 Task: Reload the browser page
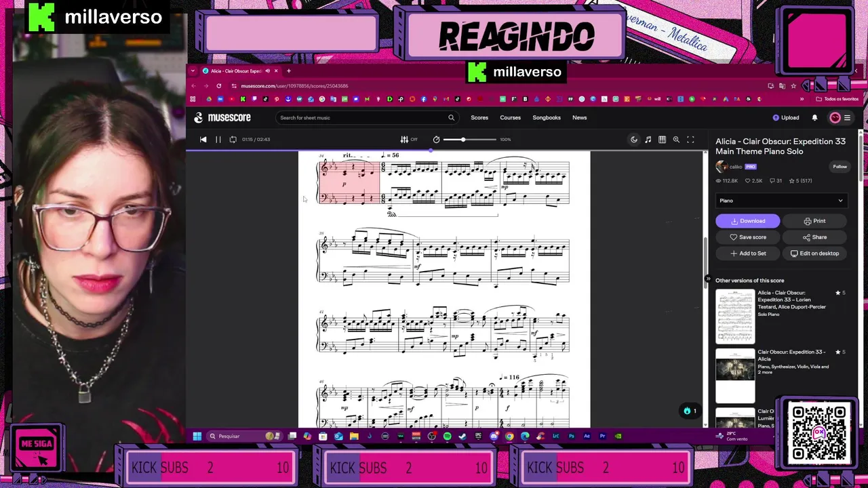click(218, 85)
